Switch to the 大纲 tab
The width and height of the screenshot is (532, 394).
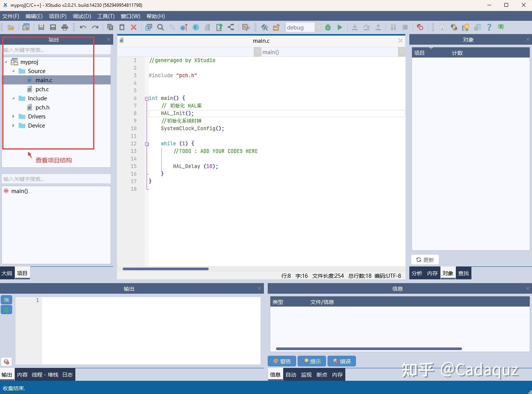(x=7, y=273)
